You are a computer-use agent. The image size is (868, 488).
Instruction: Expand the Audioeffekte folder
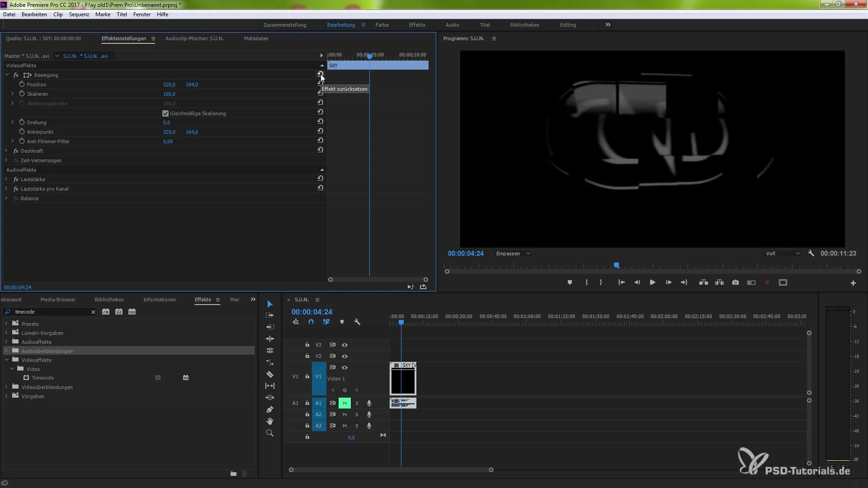pyautogui.click(x=6, y=342)
